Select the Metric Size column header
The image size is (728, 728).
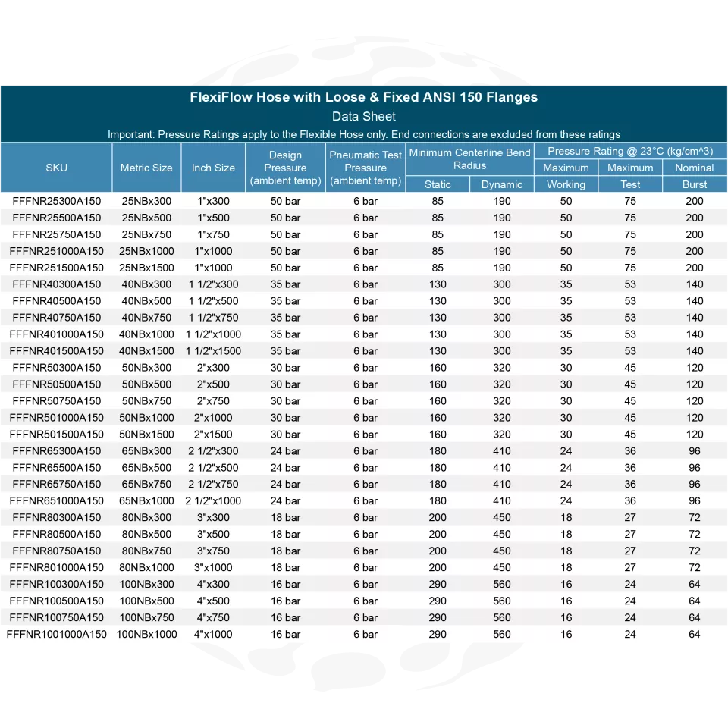[x=146, y=168]
